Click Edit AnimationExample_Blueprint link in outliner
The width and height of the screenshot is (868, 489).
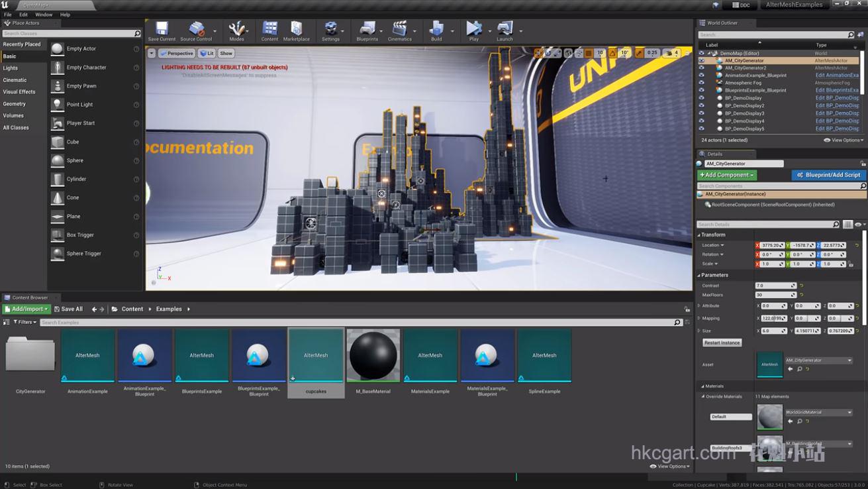[x=838, y=76]
